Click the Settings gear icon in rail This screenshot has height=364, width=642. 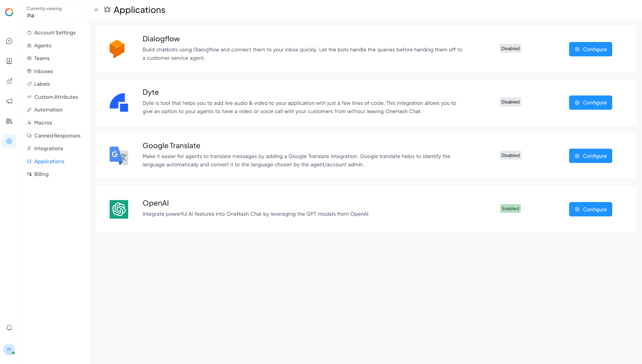click(x=9, y=141)
